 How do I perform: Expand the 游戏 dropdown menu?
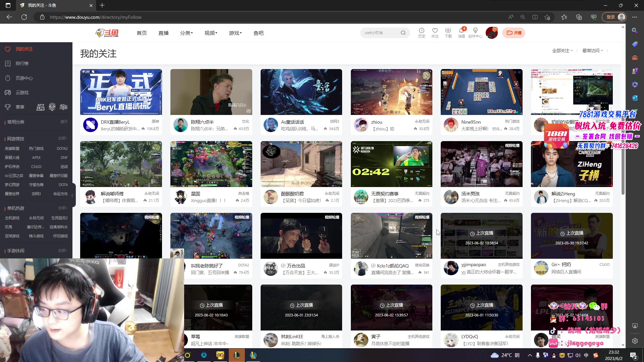tap(235, 33)
